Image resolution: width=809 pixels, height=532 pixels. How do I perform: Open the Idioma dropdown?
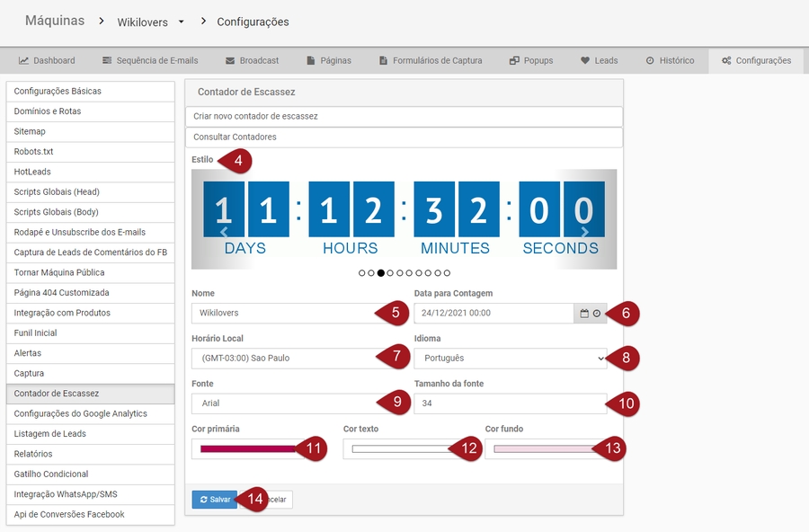click(x=510, y=358)
